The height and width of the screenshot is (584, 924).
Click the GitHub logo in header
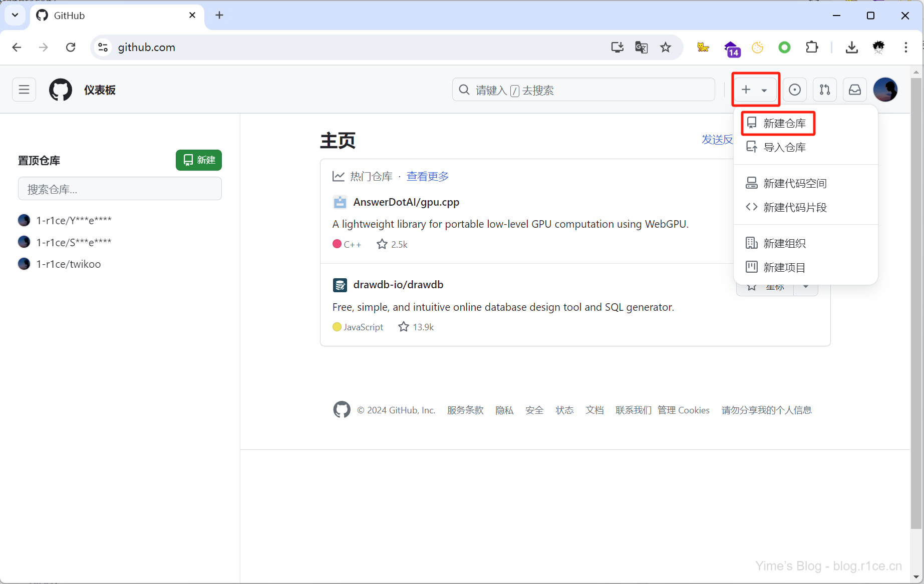tap(60, 90)
